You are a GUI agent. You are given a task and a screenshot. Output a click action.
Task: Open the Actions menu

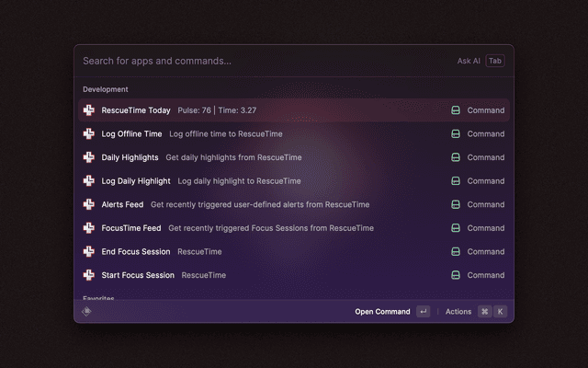458,312
